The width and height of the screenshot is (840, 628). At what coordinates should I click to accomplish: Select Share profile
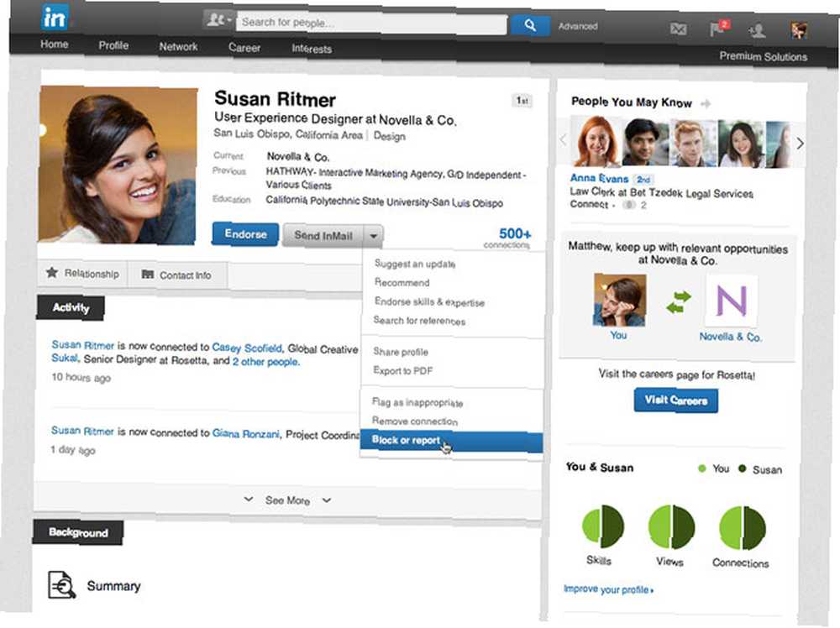point(401,352)
